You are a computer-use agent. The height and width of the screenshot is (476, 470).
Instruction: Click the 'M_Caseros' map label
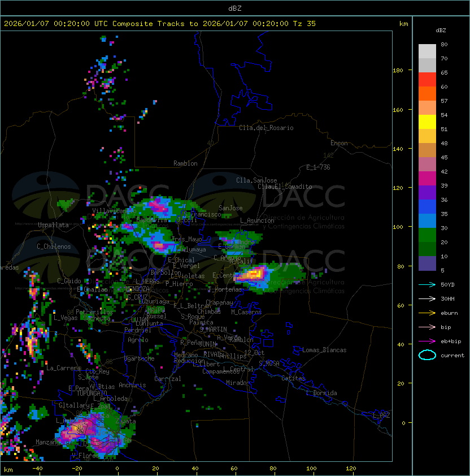tap(246, 311)
